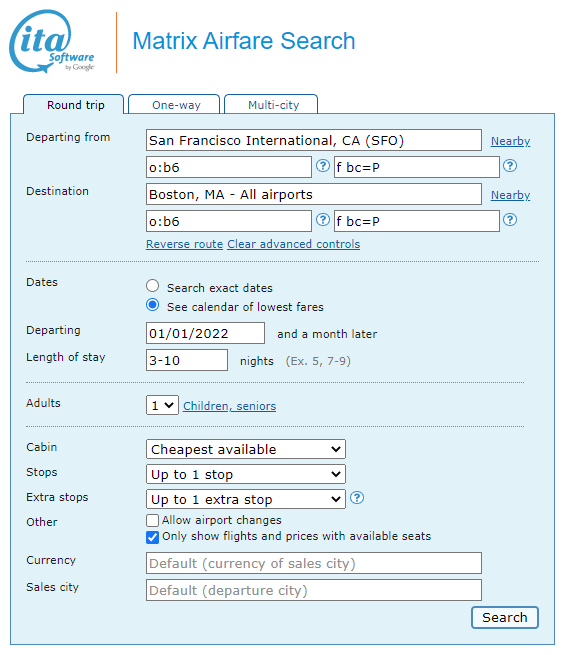562x655 pixels.
Task: Open help icon beside destination routing codes field
Action: 323,220
